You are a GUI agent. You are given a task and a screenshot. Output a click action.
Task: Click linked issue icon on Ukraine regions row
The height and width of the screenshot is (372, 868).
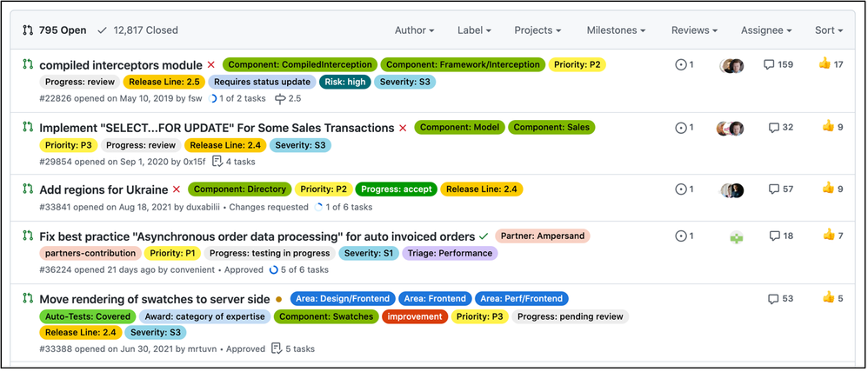681,189
